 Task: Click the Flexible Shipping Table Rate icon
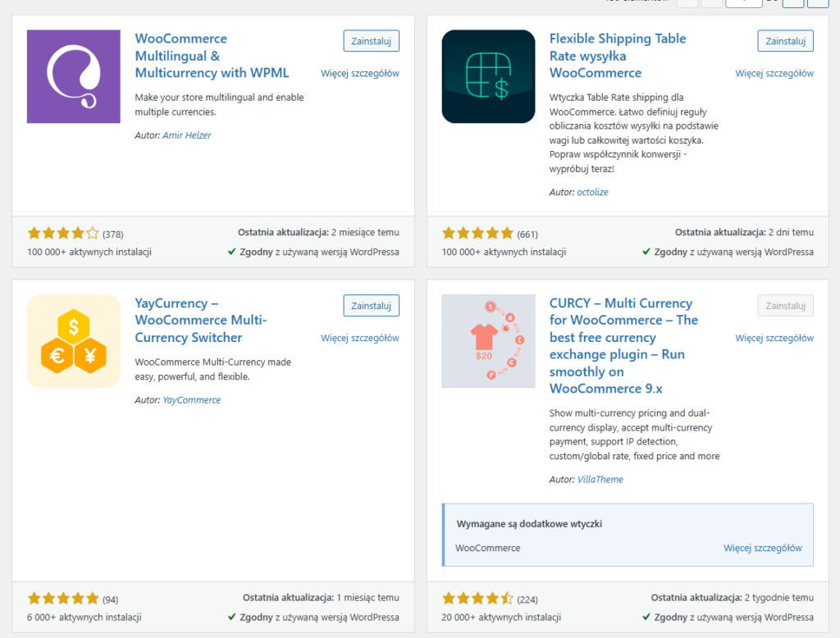(488, 76)
